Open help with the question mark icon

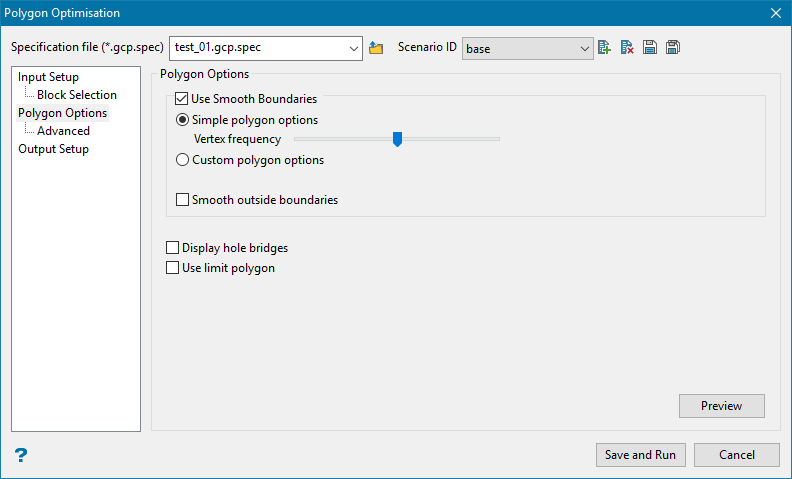[21, 455]
